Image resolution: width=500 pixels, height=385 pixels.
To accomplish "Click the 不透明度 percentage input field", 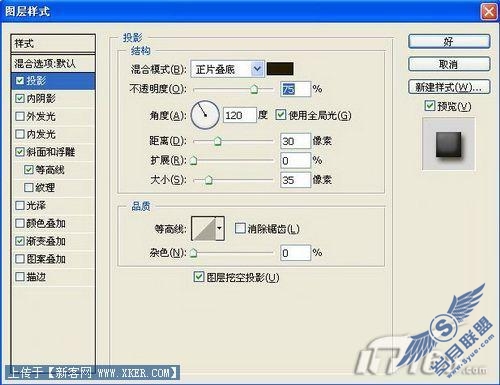I will pos(295,89).
